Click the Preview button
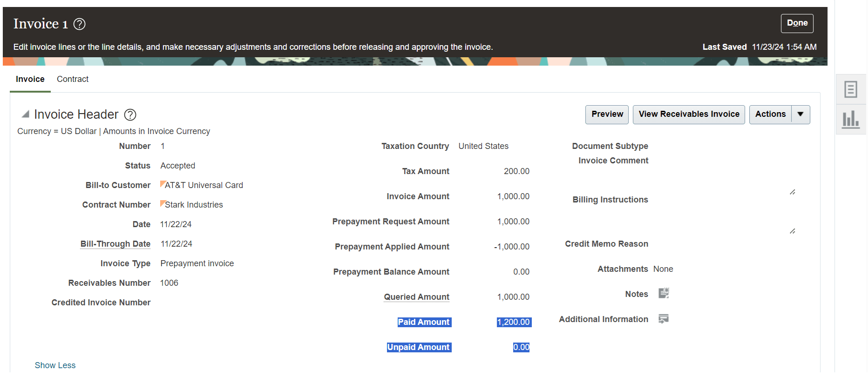The width and height of the screenshot is (868, 377). pos(607,114)
